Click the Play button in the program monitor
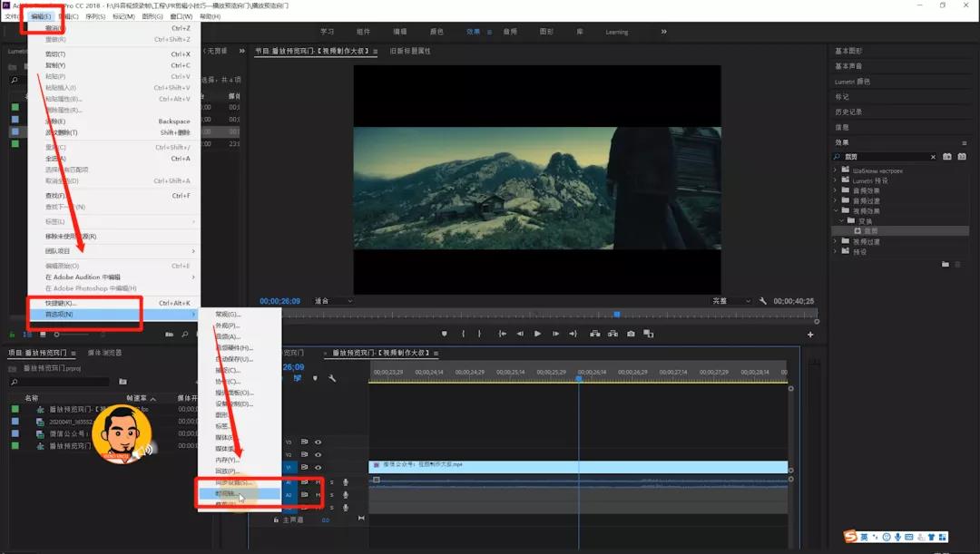 point(537,334)
